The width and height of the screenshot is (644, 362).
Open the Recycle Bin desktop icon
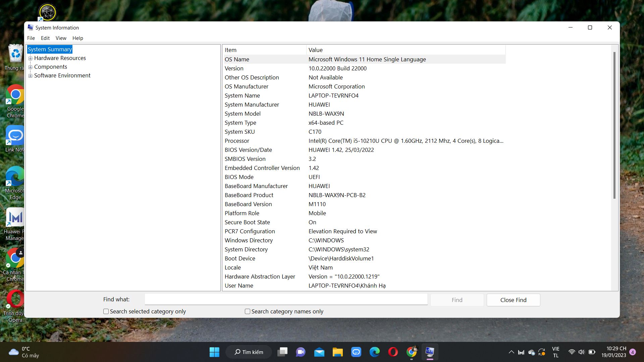coord(15,57)
